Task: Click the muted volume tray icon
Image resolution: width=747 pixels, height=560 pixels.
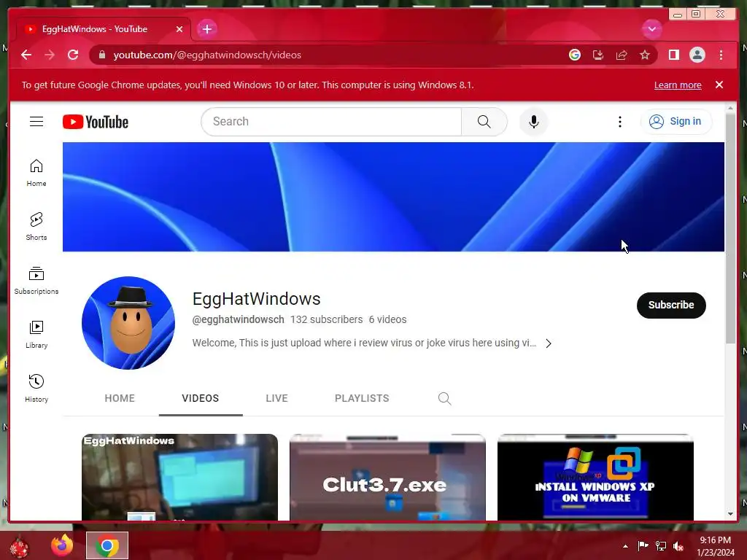Action: click(678, 546)
